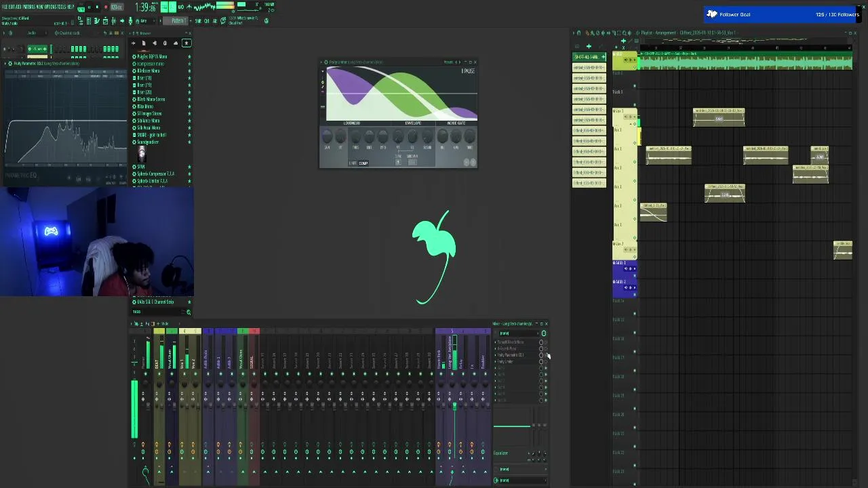The image size is (868, 488).
Task: Switch Fruity Limiter to the LIMIT tab
Action: pos(353,163)
